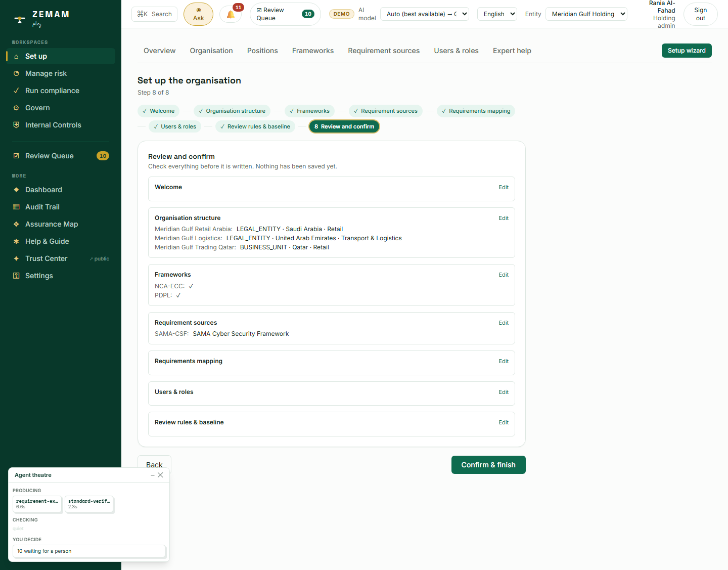Open the notifications bell

231,14
